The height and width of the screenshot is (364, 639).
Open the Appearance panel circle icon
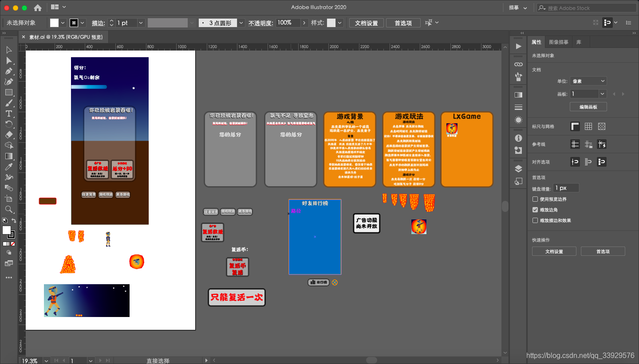[518, 120]
